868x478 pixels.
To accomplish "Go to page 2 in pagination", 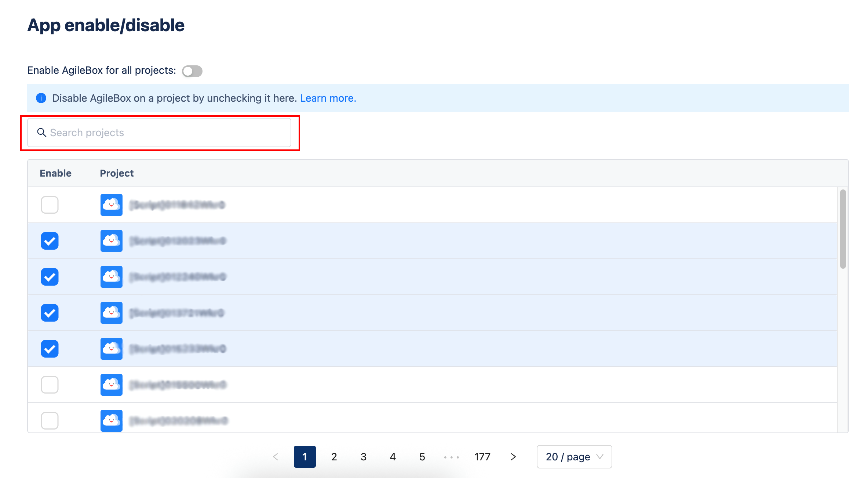I will pyautogui.click(x=334, y=457).
